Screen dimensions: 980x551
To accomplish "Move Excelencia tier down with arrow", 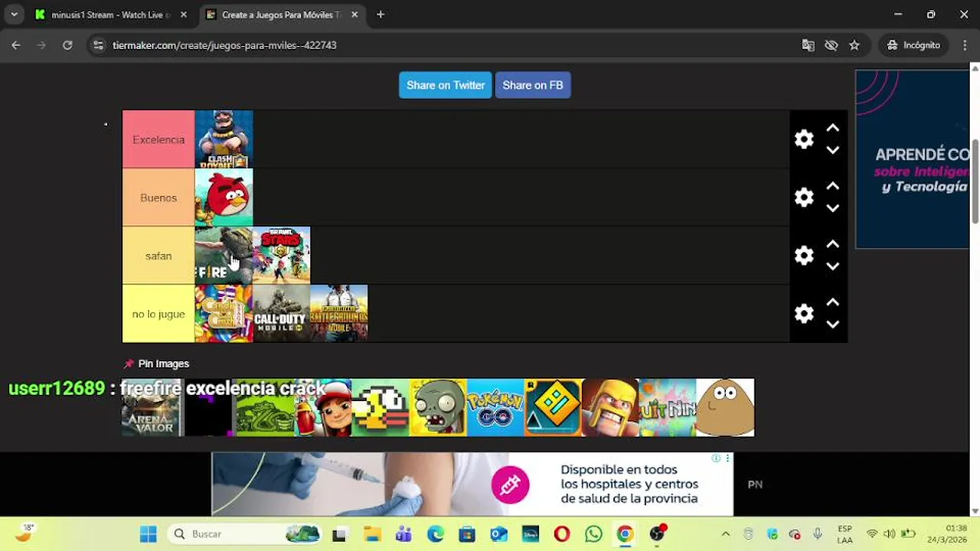I will (833, 150).
